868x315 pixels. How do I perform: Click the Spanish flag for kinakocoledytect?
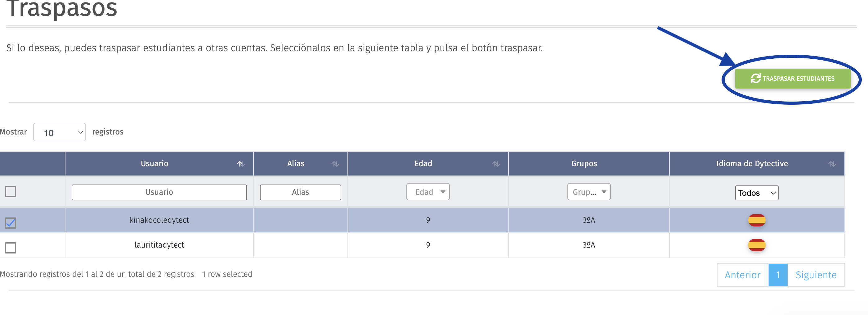[757, 220]
